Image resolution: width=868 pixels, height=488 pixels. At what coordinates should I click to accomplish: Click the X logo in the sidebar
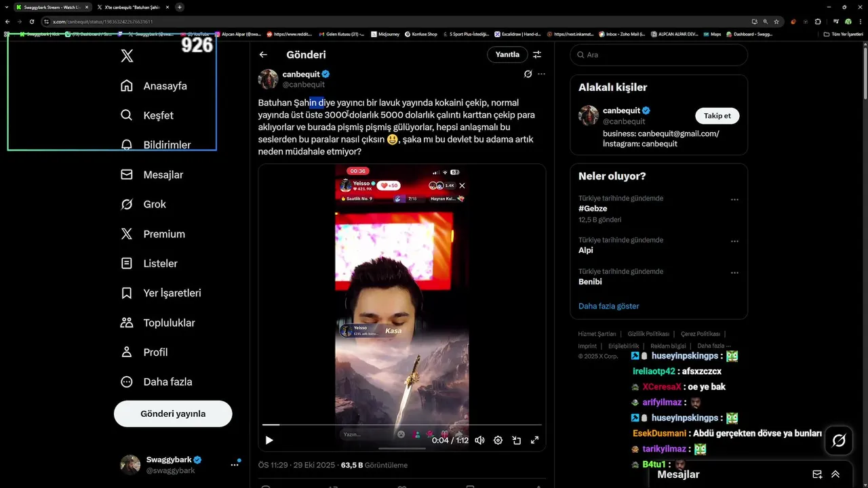(127, 56)
